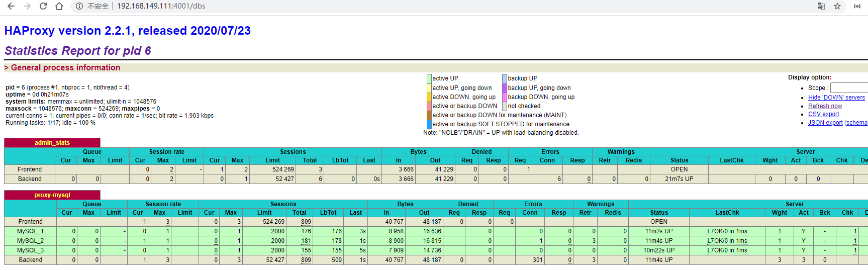
Task: Select the Refresh now link
Action: [x=825, y=106]
